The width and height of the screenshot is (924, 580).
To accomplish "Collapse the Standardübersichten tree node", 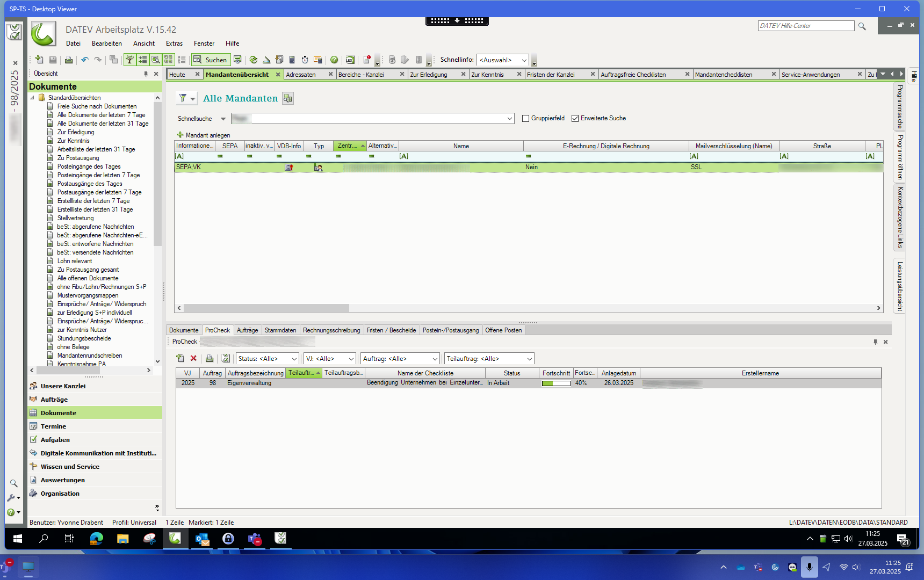I will coord(32,98).
